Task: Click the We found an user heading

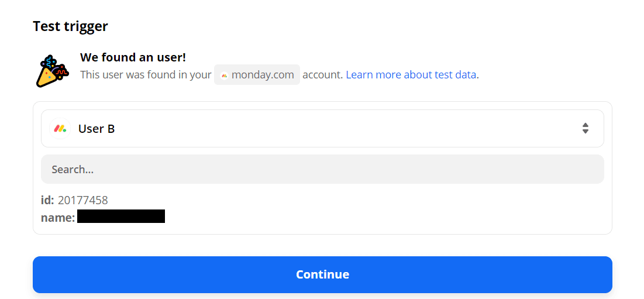Action: [x=133, y=57]
